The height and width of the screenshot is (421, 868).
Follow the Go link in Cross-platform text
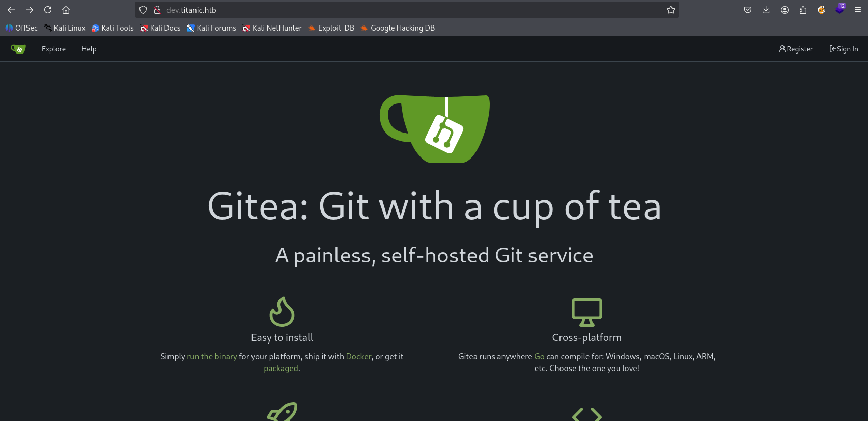click(x=539, y=356)
